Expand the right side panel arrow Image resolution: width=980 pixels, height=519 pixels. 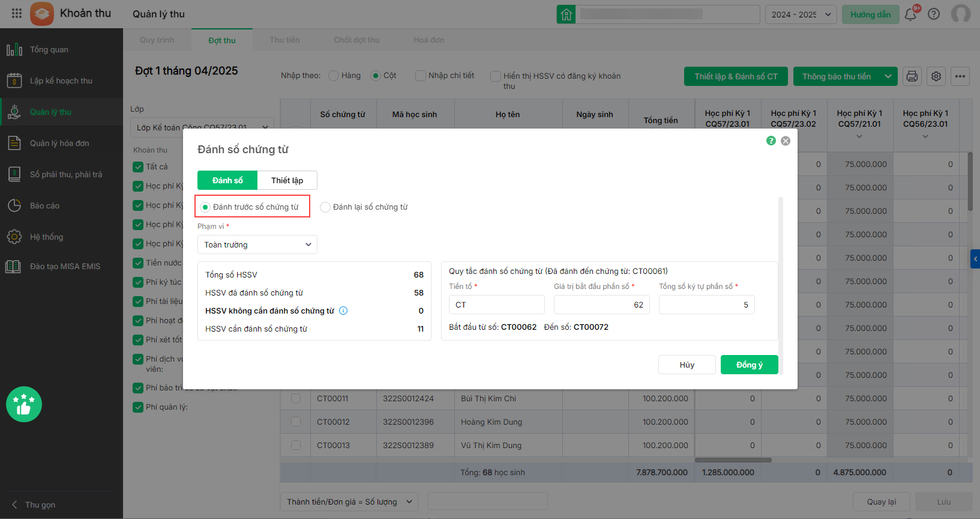coord(975,259)
